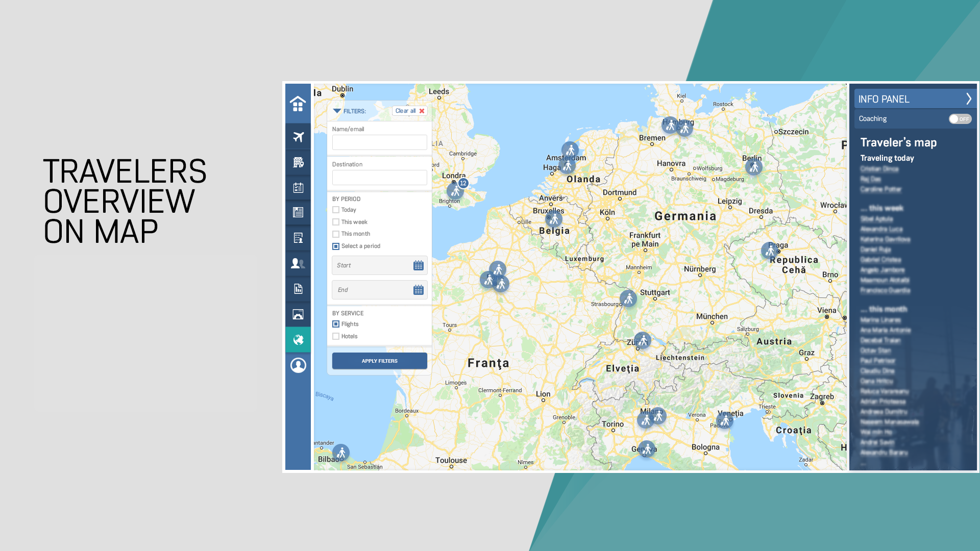Click the traveler marker at Zürich
This screenshot has height=551, width=980.
point(643,340)
